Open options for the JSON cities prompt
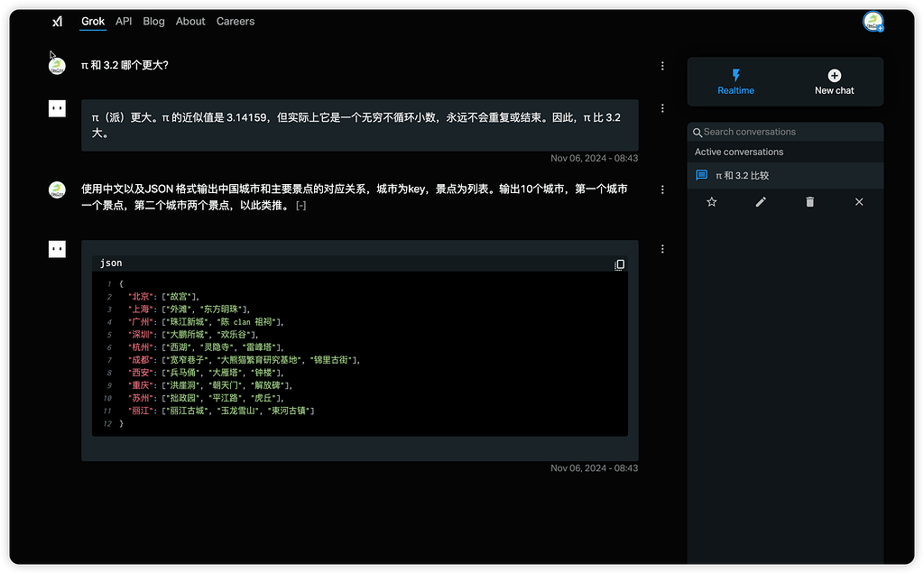This screenshot has width=924, height=573. [662, 189]
